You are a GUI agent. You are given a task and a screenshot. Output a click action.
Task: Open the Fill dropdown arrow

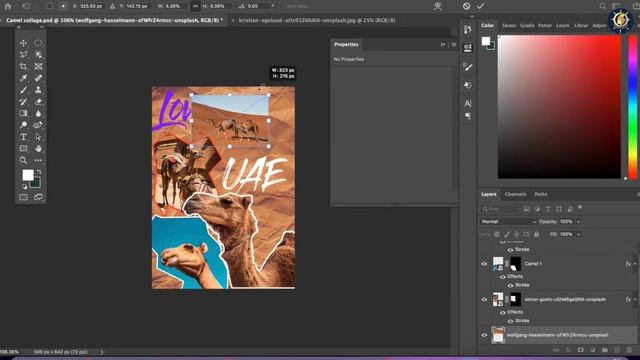point(578,234)
